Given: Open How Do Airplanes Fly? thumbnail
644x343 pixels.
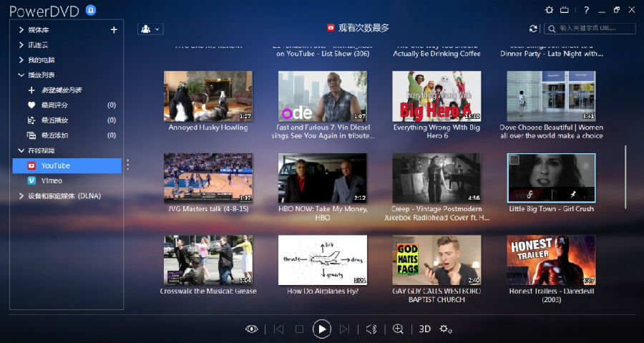Looking at the screenshot, I should click(x=323, y=260).
